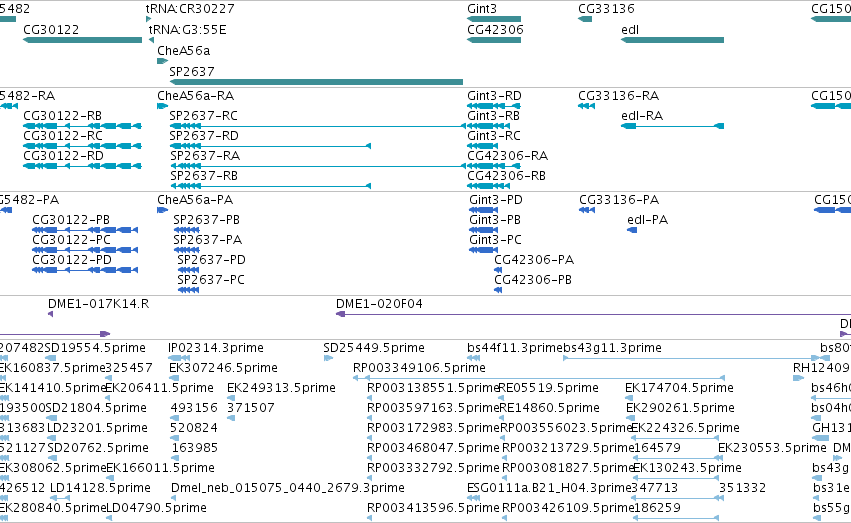Screen dimensions: 851x523
Task: Click the CheA56a gene label
Action: (x=183, y=50)
